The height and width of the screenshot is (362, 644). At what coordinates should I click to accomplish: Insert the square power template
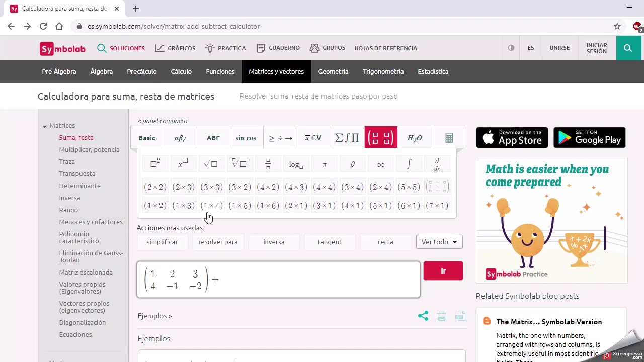155,163
